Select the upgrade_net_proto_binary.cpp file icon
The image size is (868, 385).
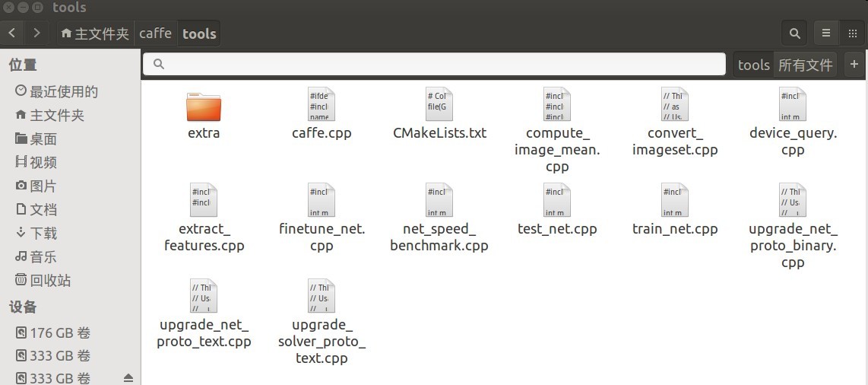[x=793, y=200]
